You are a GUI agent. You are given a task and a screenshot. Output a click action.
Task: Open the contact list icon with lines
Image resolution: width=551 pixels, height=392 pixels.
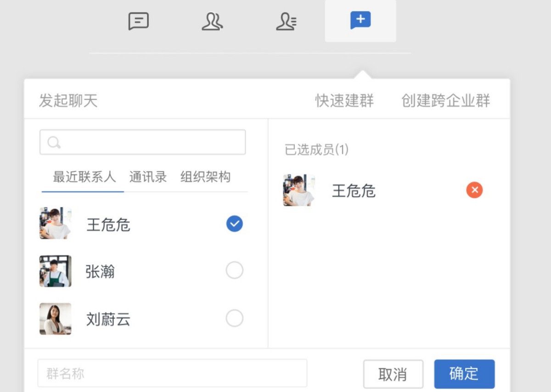287,21
